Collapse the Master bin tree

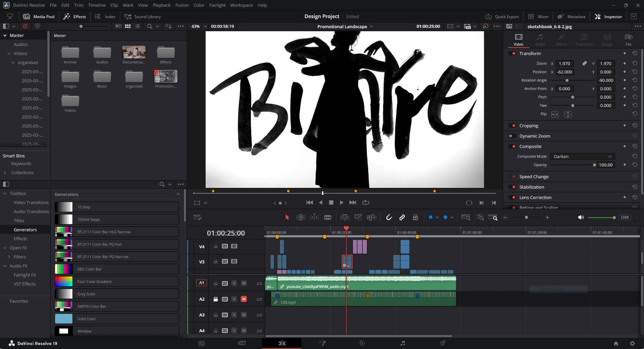click(x=5, y=35)
